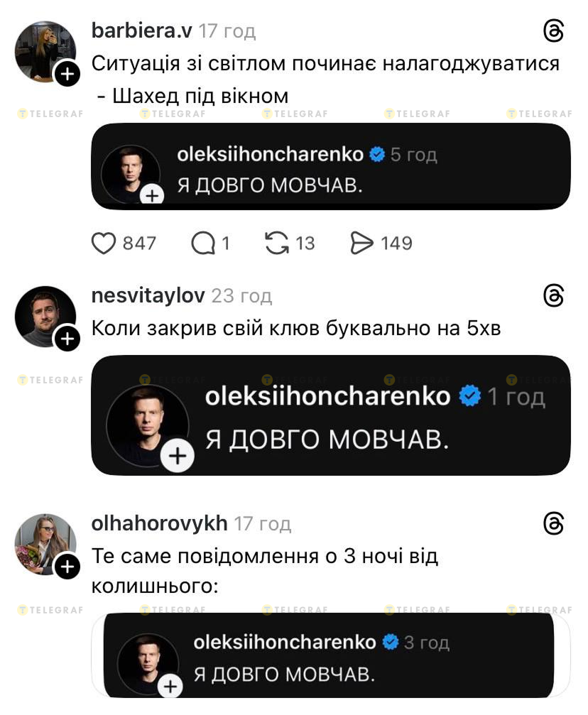
Task: Open olhahorovykh profile via username
Action: click(x=160, y=523)
